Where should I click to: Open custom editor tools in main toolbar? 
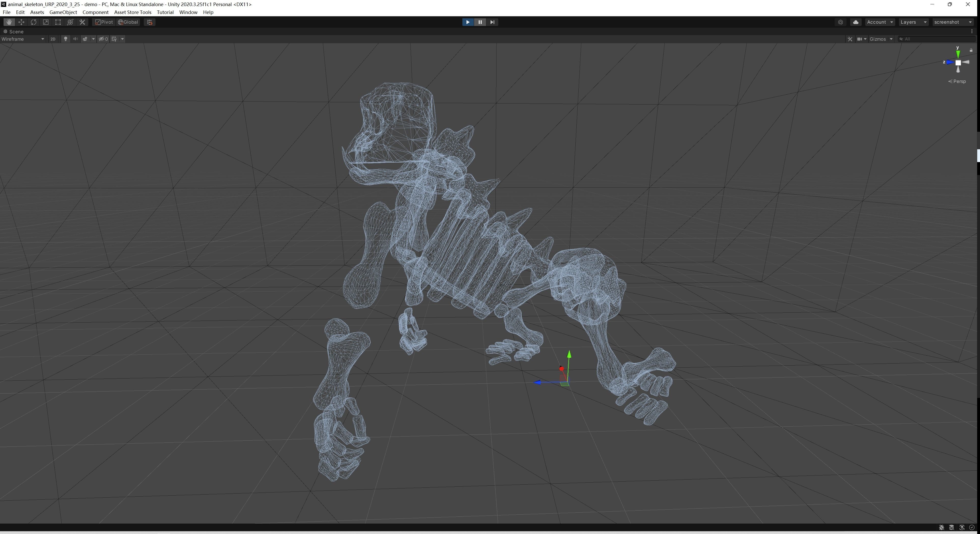pyautogui.click(x=82, y=22)
